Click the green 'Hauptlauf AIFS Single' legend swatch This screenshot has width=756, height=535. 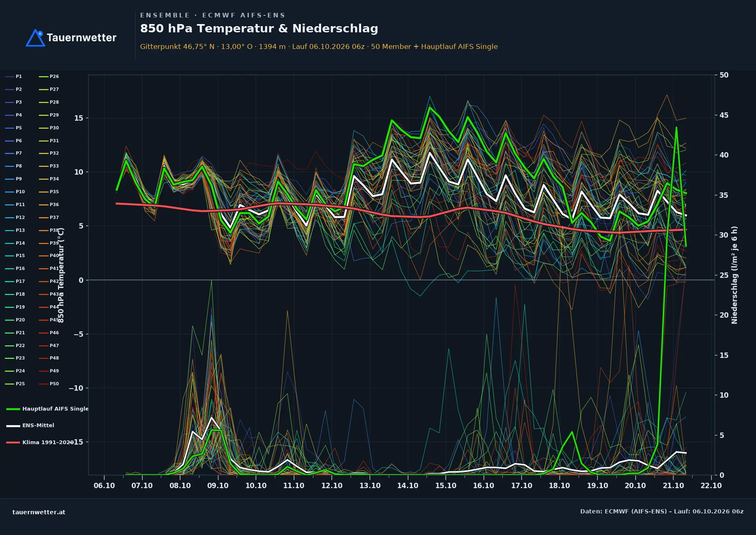click(x=13, y=409)
